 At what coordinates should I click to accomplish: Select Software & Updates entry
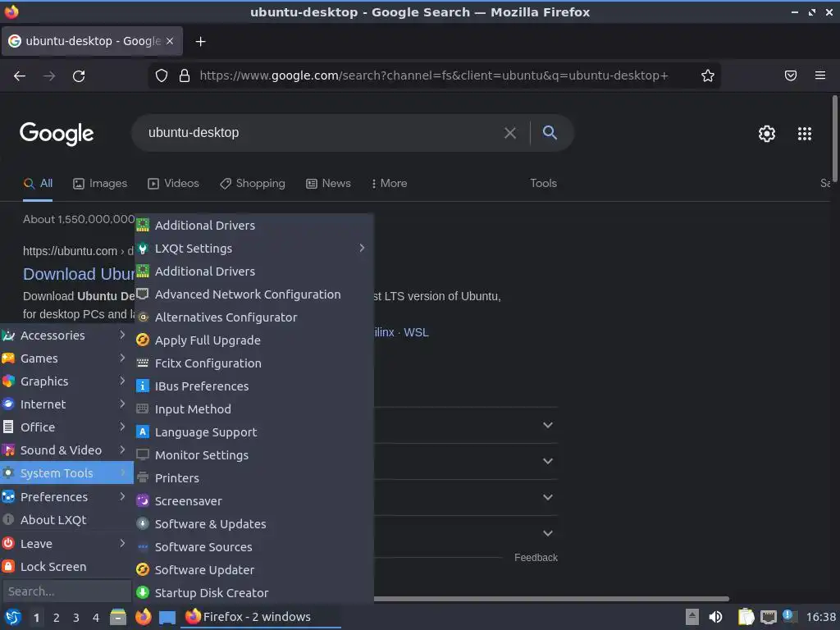pos(254,524)
